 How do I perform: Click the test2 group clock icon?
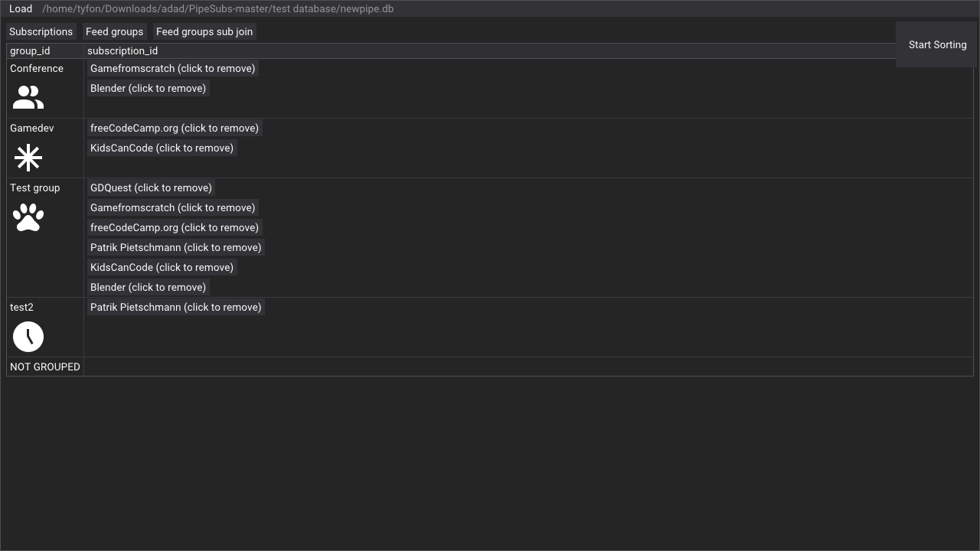point(28,337)
